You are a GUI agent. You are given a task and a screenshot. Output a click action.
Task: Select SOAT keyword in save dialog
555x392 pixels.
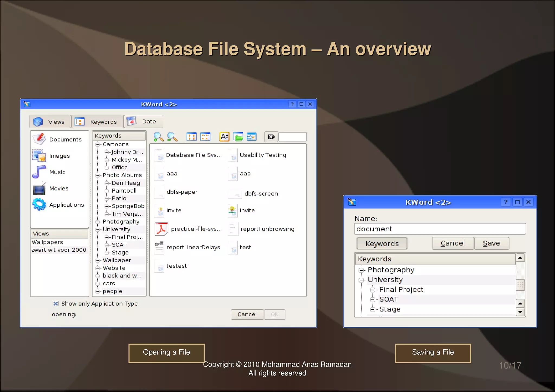tap(389, 299)
